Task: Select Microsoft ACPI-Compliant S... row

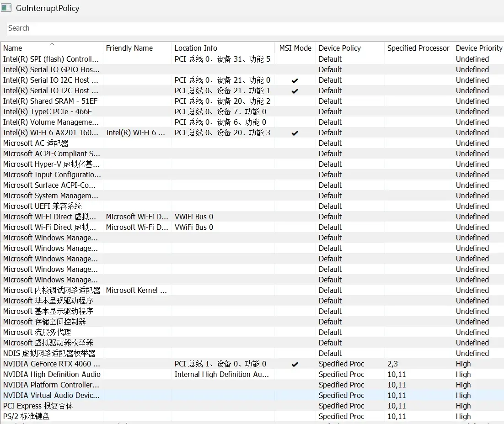Action: tap(252, 154)
